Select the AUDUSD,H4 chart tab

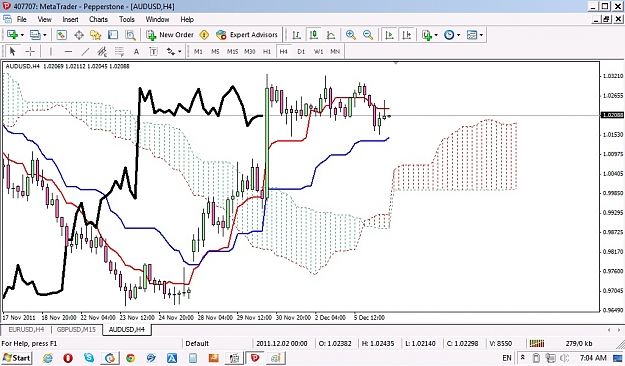pos(127,330)
